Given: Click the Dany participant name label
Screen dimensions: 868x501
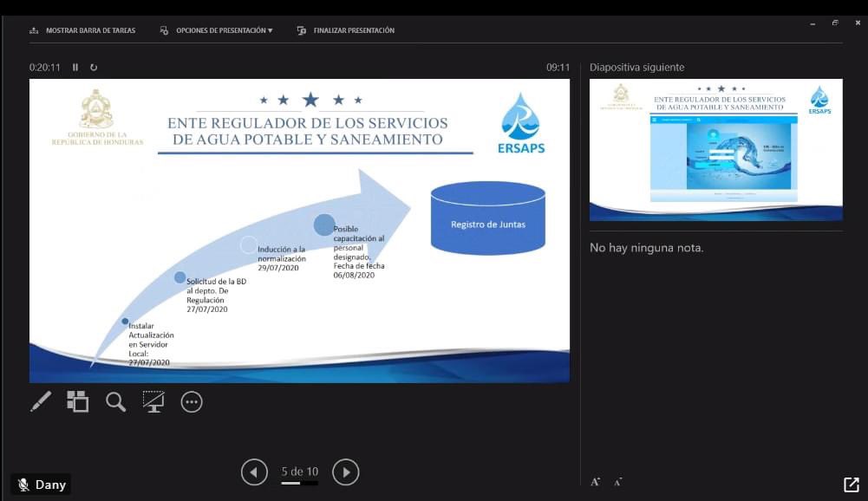Looking at the screenshot, I should point(50,485).
